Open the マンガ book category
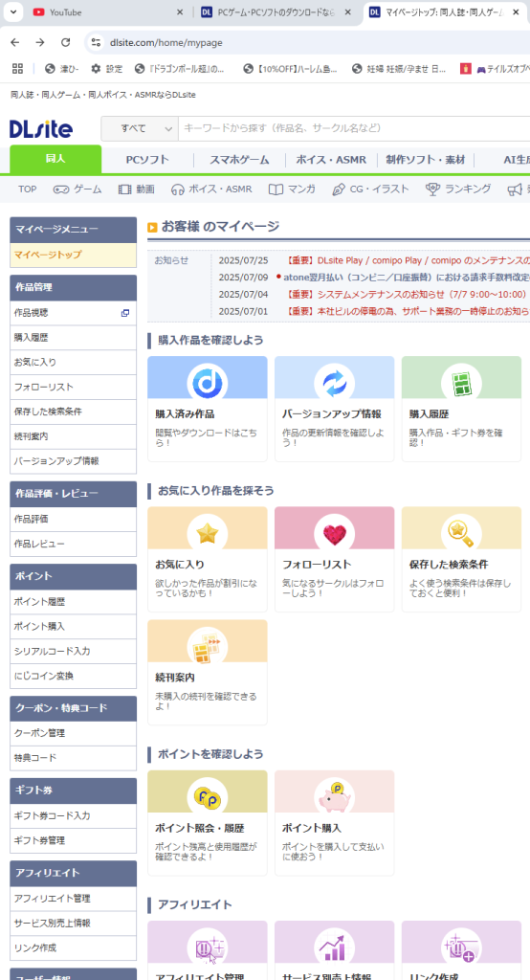The width and height of the screenshot is (530, 980). point(292,189)
